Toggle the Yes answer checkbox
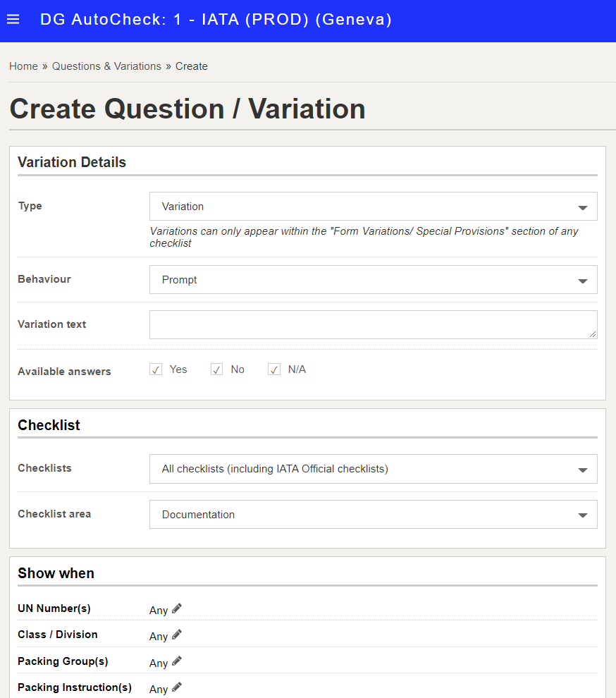This screenshot has height=698, width=616. pos(156,369)
